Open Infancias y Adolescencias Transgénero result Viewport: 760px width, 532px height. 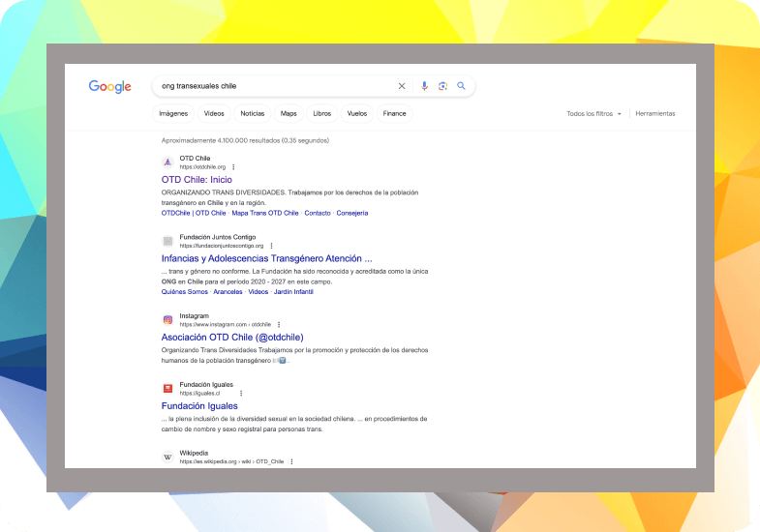(x=266, y=258)
